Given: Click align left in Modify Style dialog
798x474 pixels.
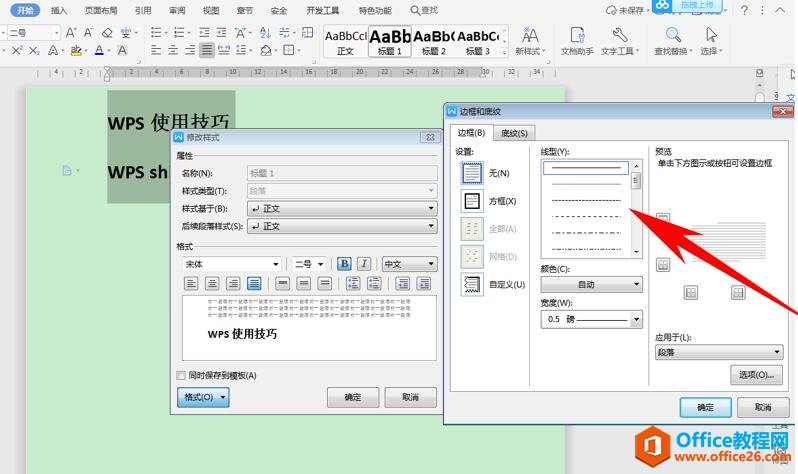Looking at the screenshot, I should coord(191,284).
